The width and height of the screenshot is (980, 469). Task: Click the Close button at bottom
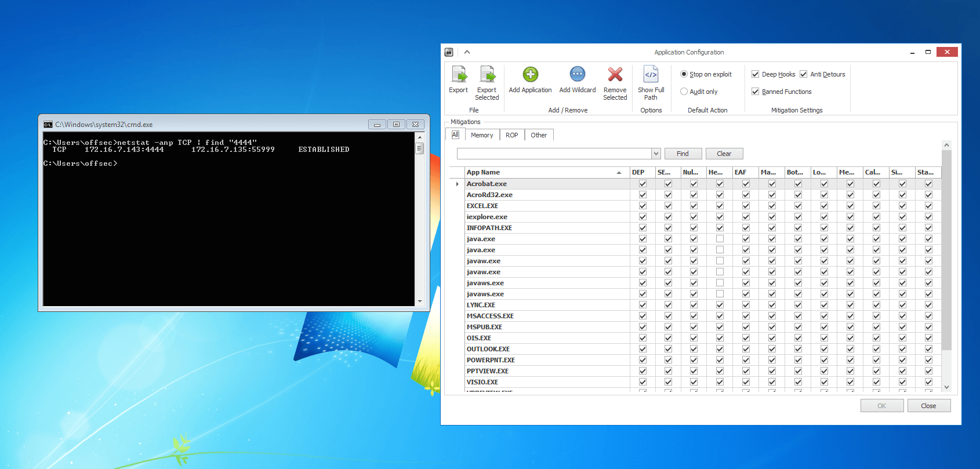[928, 406]
